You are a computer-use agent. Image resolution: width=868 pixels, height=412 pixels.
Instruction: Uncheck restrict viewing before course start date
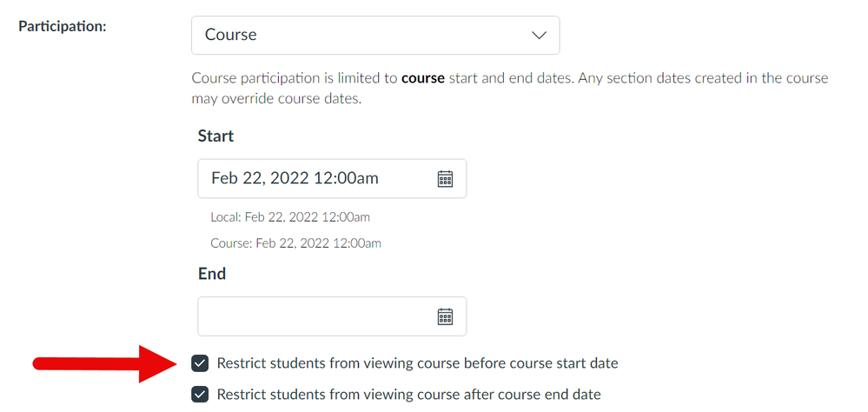coord(201,362)
